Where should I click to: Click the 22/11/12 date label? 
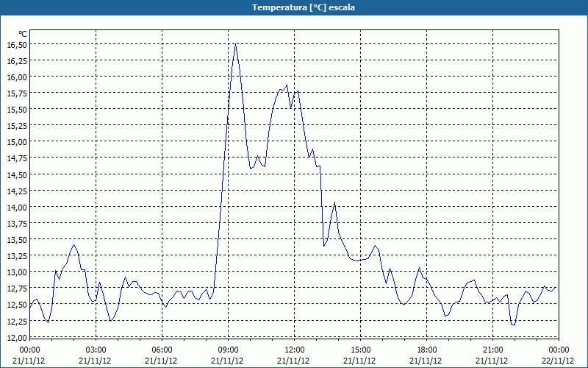(558, 361)
